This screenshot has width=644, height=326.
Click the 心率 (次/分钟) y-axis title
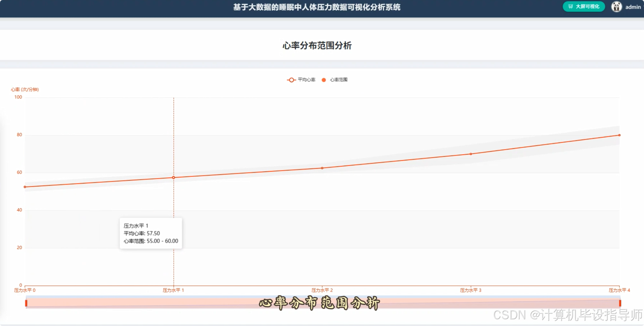[25, 89]
